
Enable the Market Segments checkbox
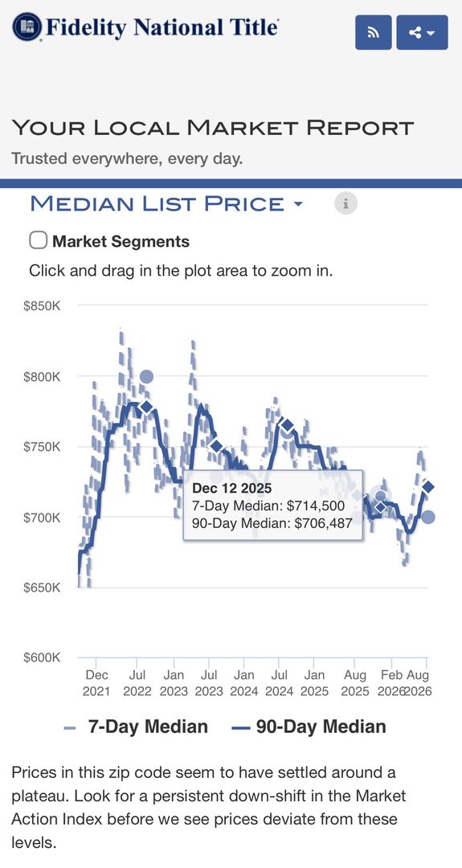39,241
